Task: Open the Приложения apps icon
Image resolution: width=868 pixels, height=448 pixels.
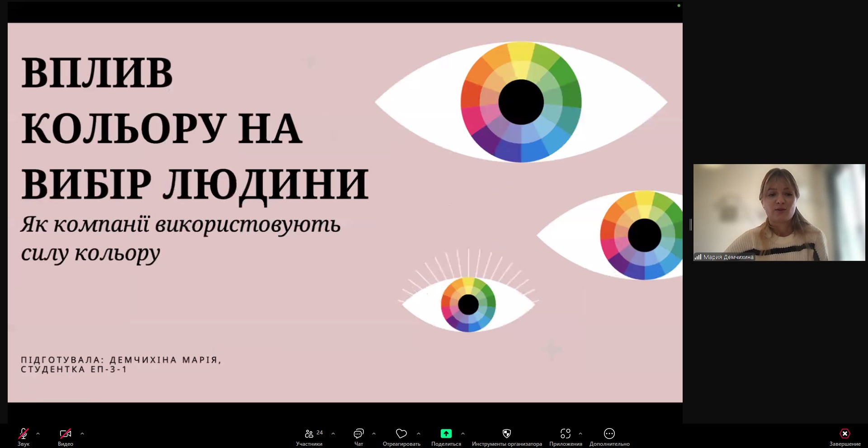Action: pyautogui.click(x=566, y=434)
